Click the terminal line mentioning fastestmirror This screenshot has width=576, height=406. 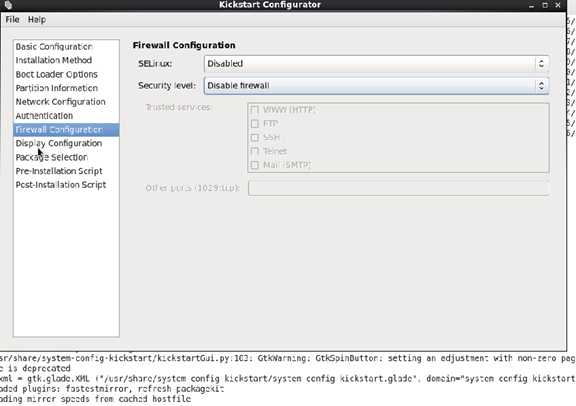[112, 389]
